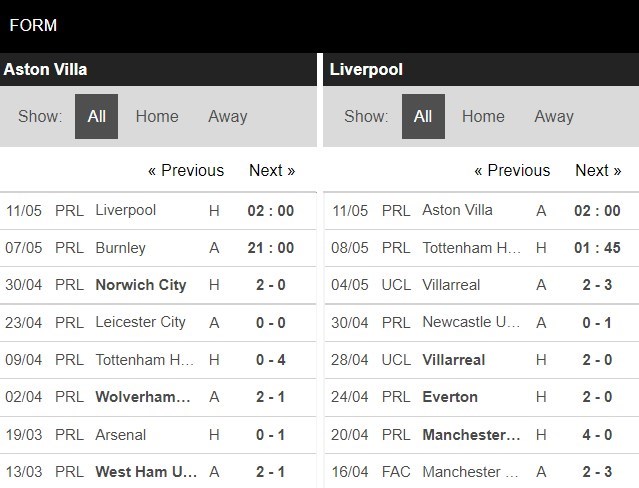Switch to Home filter for Aston Villa
The image size is (639, 488).
(x=157, y=116)
